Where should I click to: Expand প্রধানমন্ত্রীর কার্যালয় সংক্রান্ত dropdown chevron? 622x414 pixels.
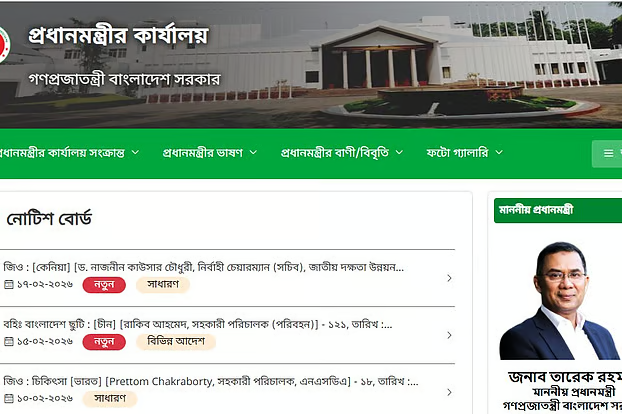135,152
